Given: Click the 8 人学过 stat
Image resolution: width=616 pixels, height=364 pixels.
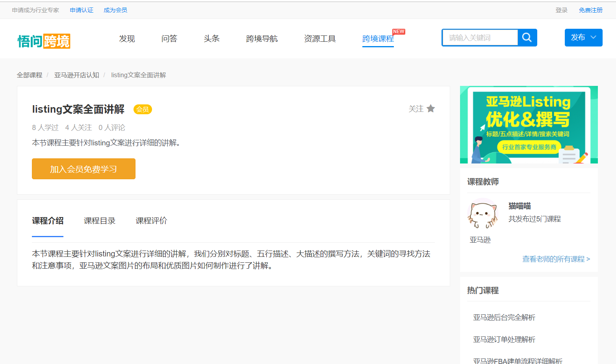Looking at the screenshot, I should tap(45, 128).
